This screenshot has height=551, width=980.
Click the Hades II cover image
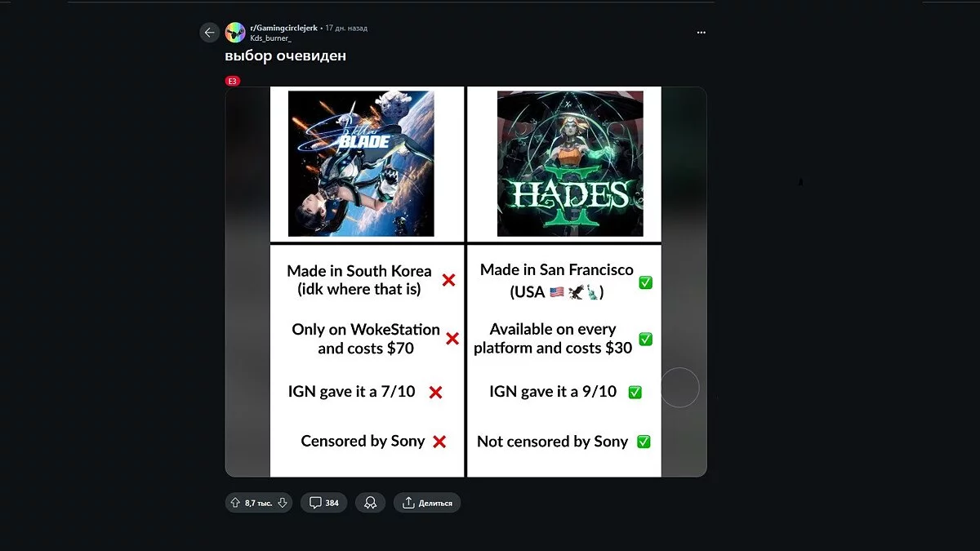[x=570, y=163]
